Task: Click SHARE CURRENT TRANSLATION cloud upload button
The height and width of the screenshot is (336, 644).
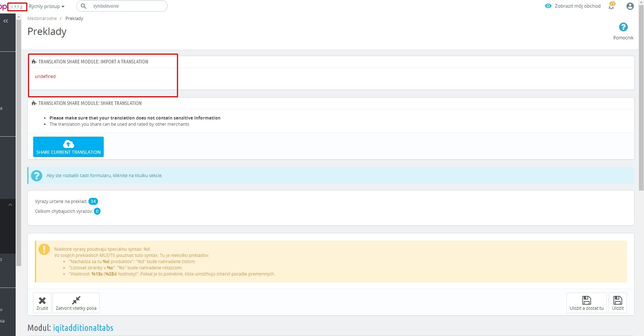Action: coord(68,147)
